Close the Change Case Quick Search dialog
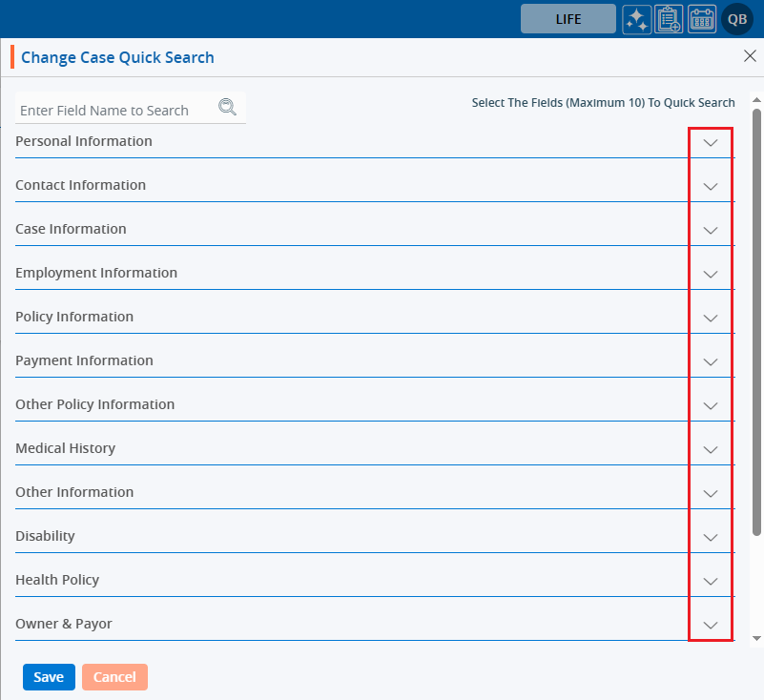764x700 pixels. [750, 56]
